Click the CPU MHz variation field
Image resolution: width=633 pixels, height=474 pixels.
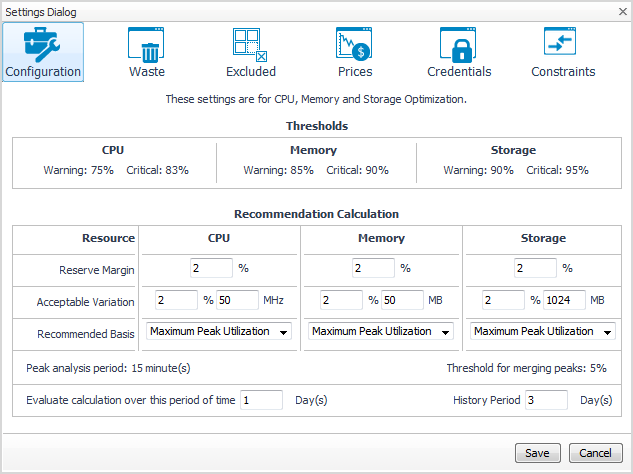(x=236, y=300)
